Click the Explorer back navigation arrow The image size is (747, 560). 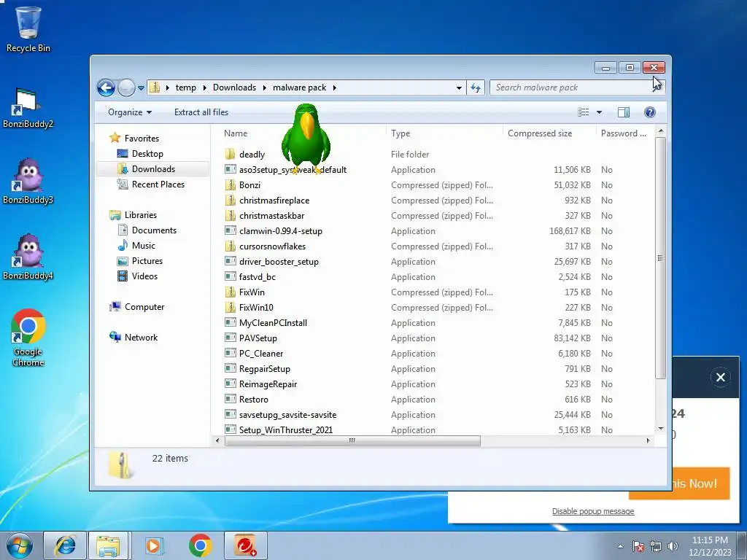pyautogui.click(x=107, y=87)
